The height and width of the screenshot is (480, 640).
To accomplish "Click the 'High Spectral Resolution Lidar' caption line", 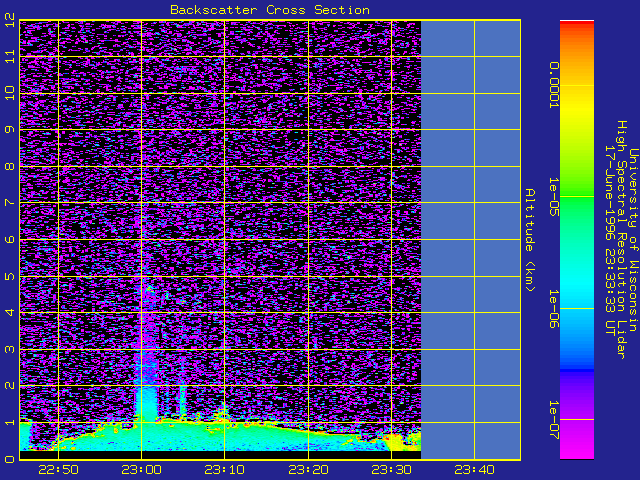I will point(621,240).
